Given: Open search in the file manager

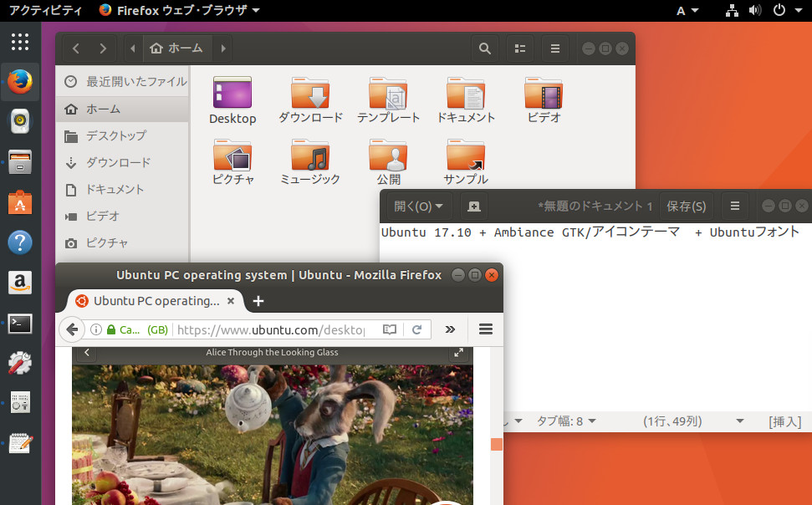Looking at the screenshot, I should click(484, 48).
